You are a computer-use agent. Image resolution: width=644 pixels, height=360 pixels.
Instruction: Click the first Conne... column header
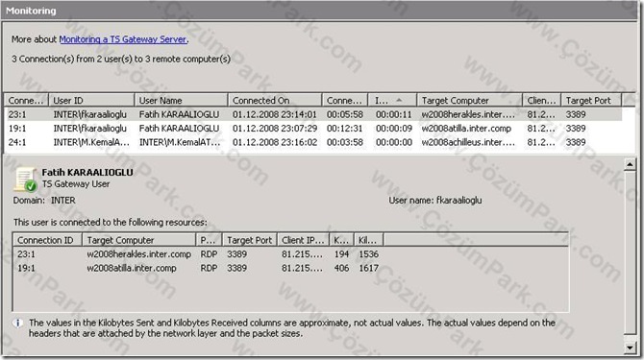click(x=26, y=101)
